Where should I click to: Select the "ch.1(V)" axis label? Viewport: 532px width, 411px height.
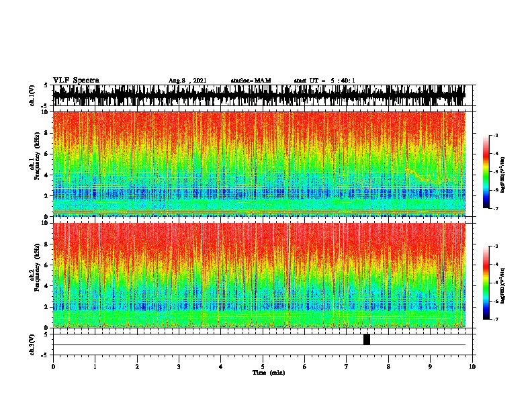pyautogui.click(x=32, y=95)
